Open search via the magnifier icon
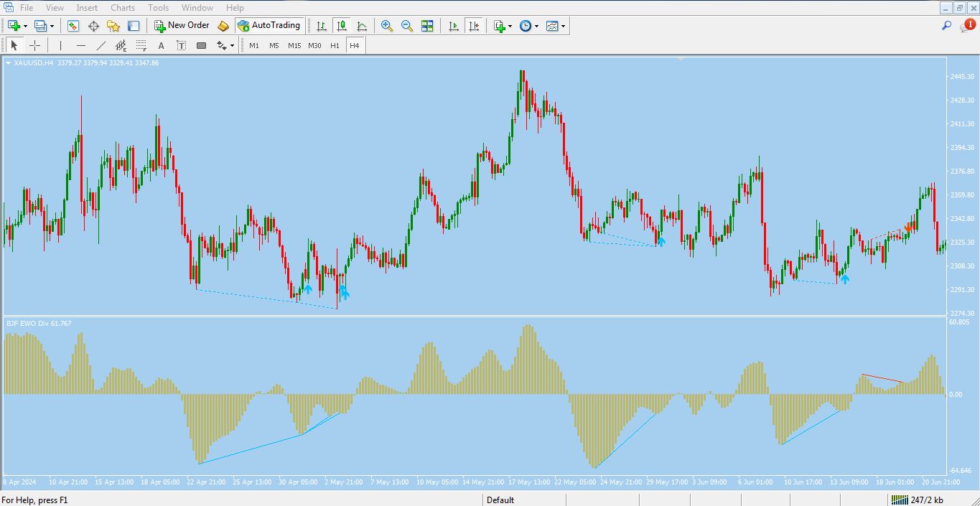980x506 pixels. click(x=946, y=25)
